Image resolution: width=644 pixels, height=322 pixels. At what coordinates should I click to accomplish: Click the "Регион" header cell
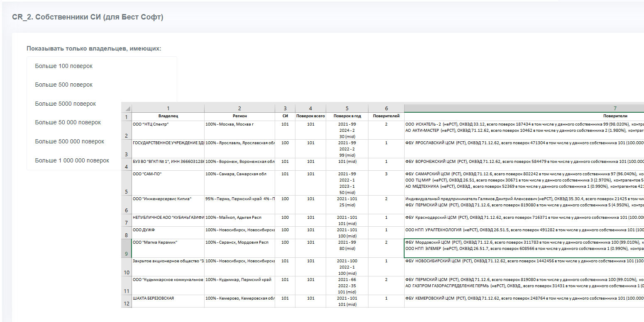pyautogui.click(x=239, y=116)
